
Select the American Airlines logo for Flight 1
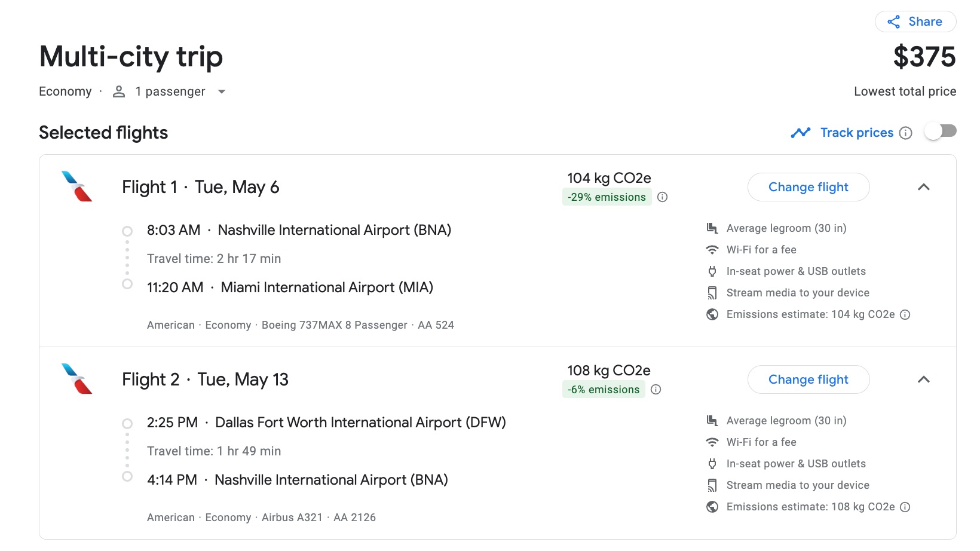[x=76, y=187]
